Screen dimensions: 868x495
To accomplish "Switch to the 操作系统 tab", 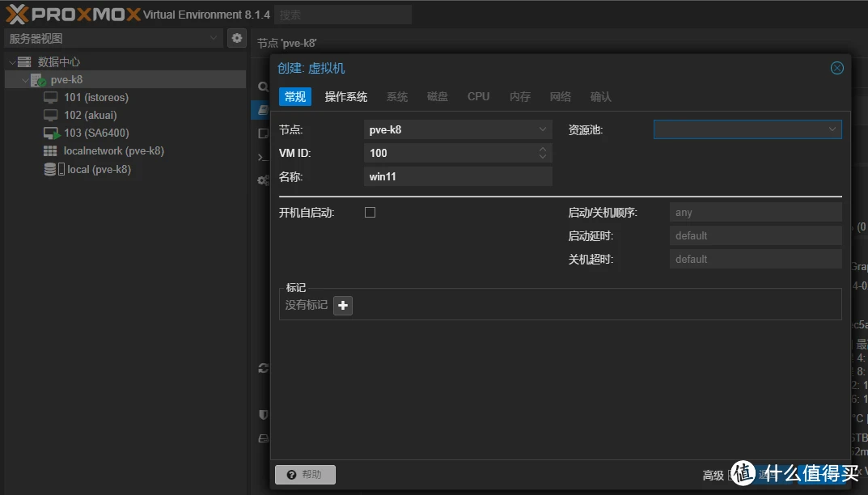I will pyautogui.click(x=345, y=96).
